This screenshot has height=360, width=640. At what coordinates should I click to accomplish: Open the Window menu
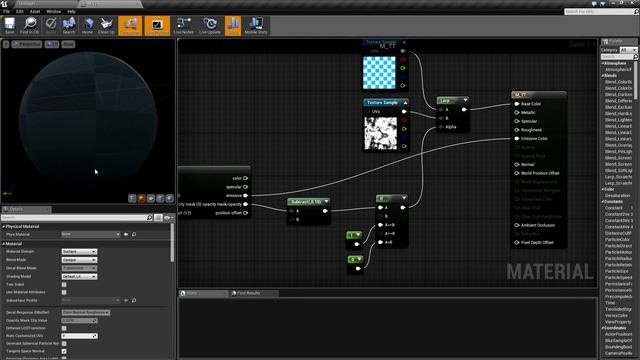[x=53, y=11]
